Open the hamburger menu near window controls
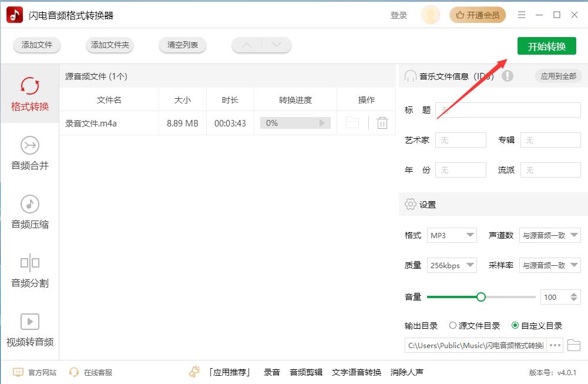The width and height of the screenshot is (588, 384). pos(522,15)
